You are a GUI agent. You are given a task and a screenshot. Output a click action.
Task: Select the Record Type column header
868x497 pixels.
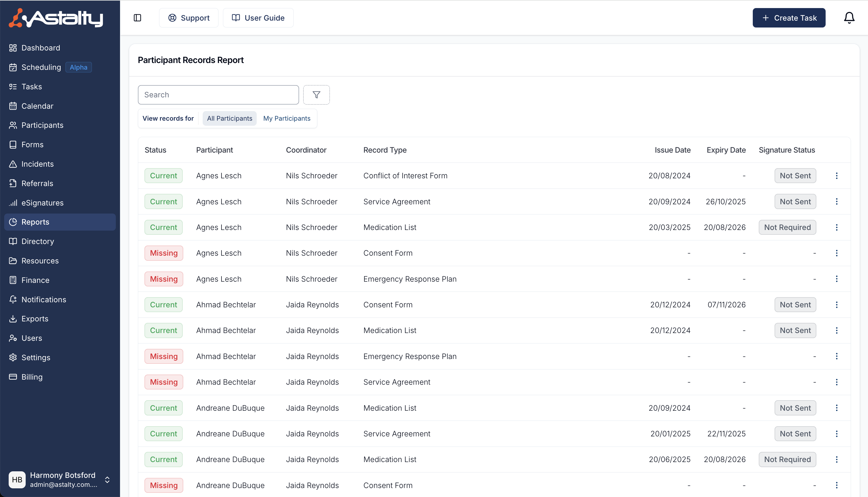[x=385, y=150]
